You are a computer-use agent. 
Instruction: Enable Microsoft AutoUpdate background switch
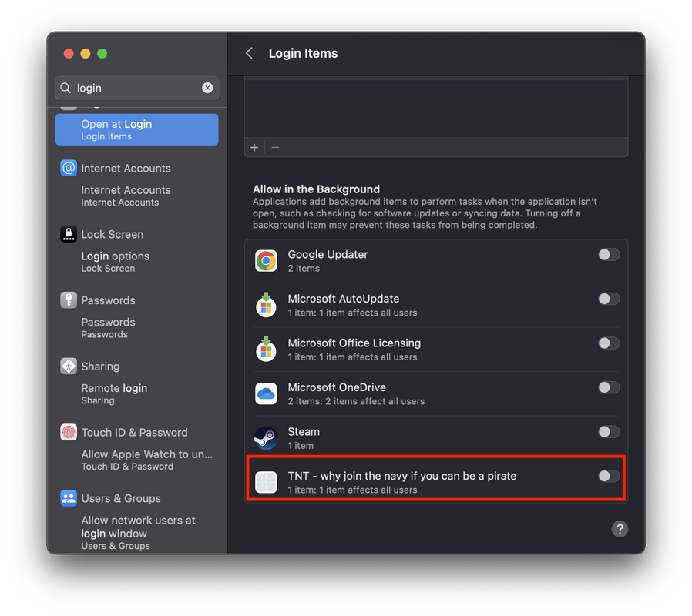609,299
